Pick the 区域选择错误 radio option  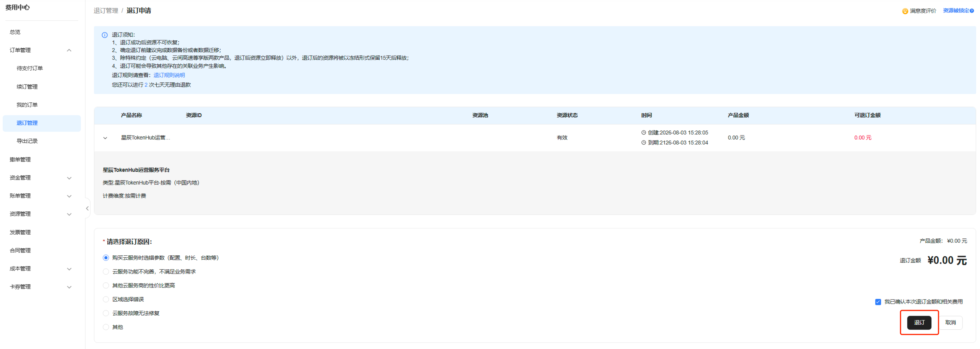(106, 299)
